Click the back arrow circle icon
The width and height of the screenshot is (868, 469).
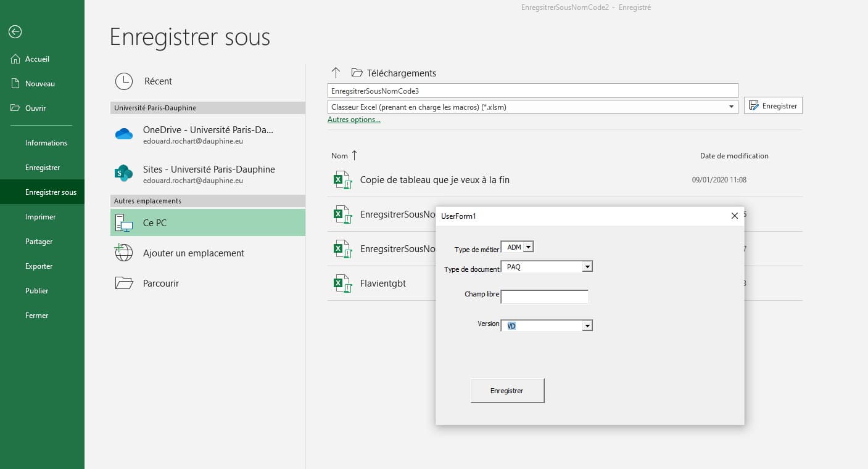(15, 32)
